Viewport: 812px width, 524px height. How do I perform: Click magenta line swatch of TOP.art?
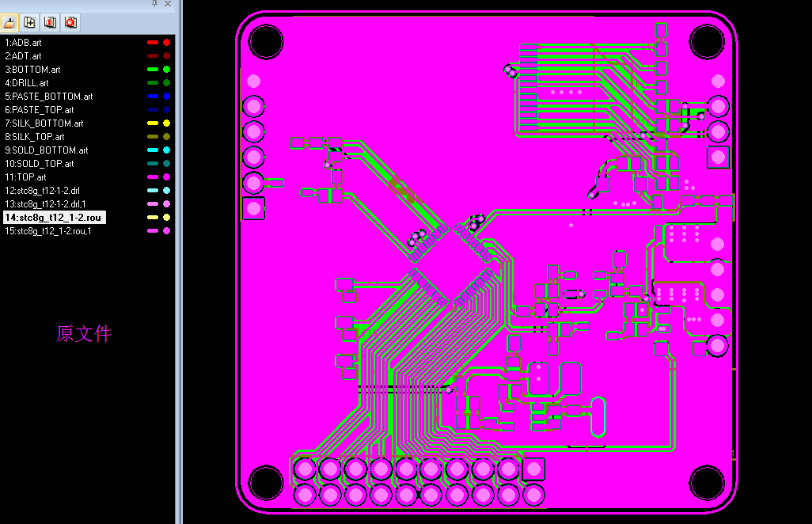pos(153,177)
